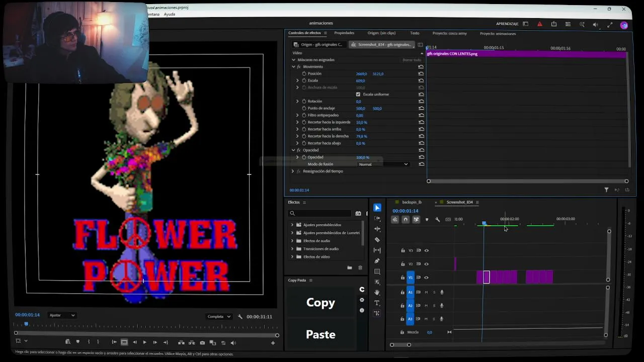The height and width of the screenshot is (362, 644).
Task: Toggle snapping in the timeline
Action: pos(406,219)
